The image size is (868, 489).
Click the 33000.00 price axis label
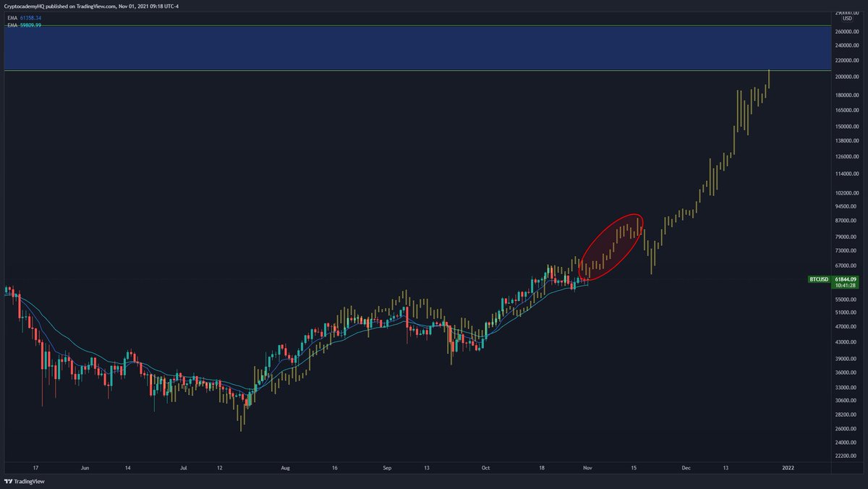846,387
